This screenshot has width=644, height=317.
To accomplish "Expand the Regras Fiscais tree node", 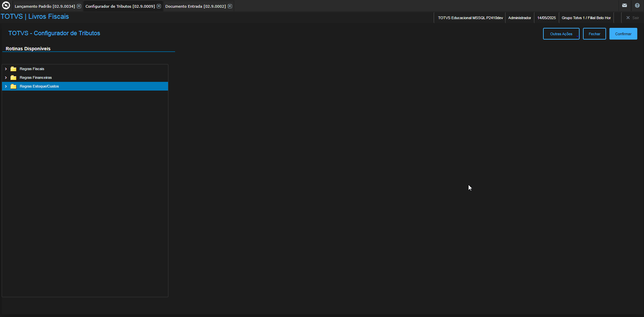I will point(6,69).
